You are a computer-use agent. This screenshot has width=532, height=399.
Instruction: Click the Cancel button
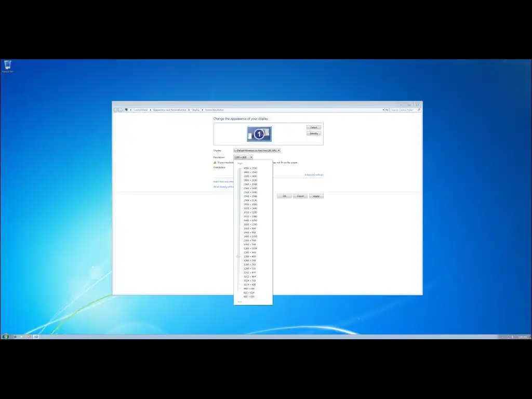click(x=300, y=196)
